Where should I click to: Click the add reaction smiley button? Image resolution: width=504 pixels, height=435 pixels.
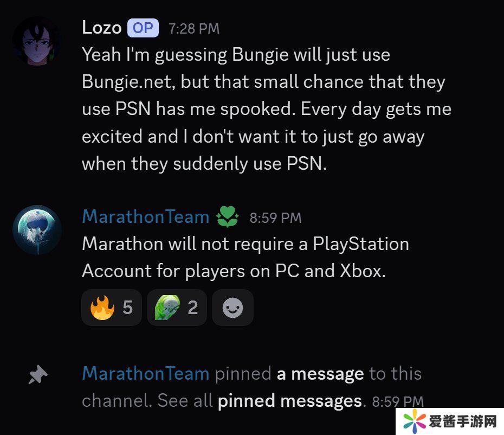coord(232,308)
